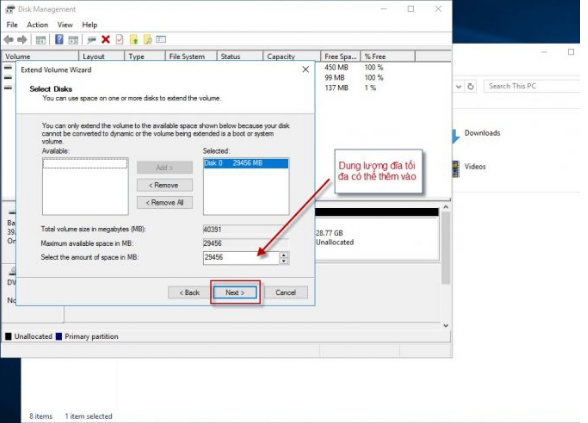Expand the address bar dropdown chevron
588x423 pixels.
(458, 86)
